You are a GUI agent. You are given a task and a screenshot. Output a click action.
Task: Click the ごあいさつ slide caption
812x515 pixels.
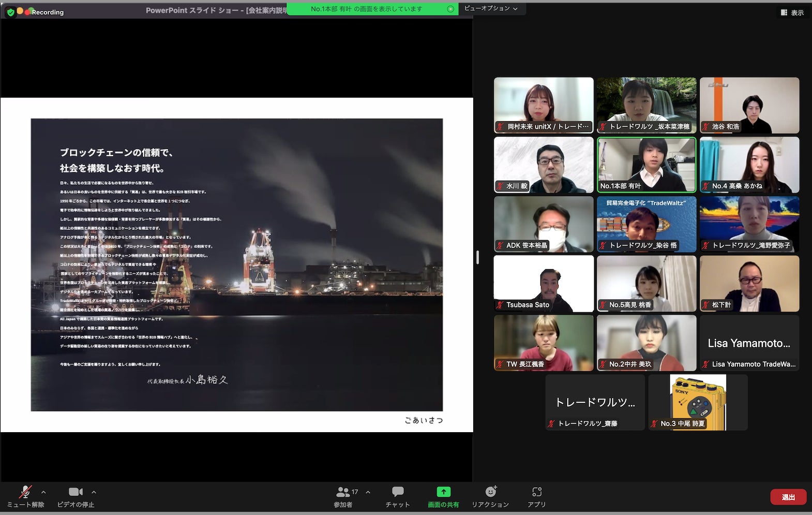424,420
